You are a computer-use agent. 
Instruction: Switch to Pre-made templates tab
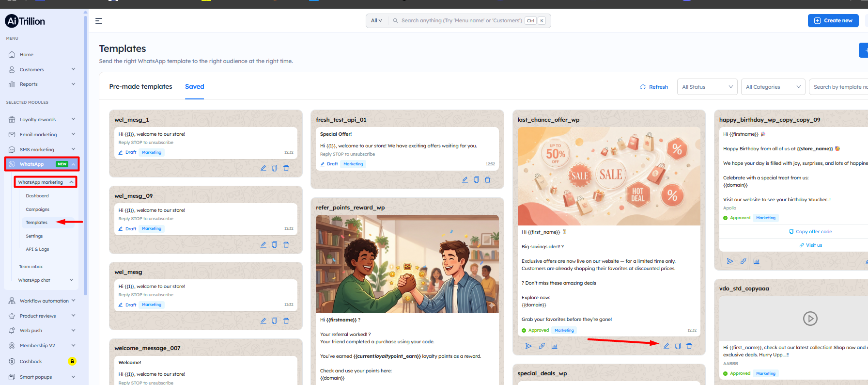tap(140, 87)
